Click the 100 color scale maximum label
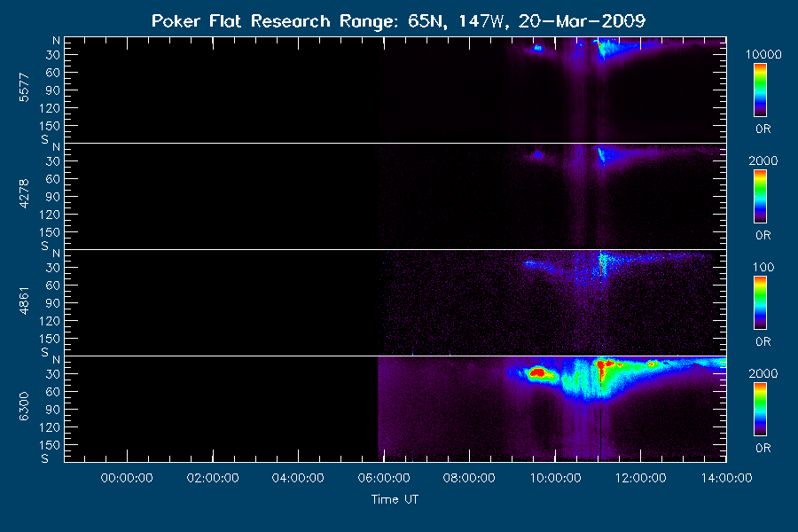 (x=763, y=267)
